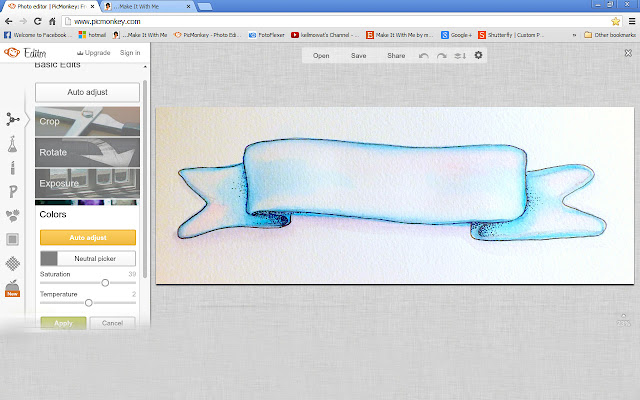Activate the Neutral picker button
The width and height of the screenshot is (640, 400).
tap(88, 258)
